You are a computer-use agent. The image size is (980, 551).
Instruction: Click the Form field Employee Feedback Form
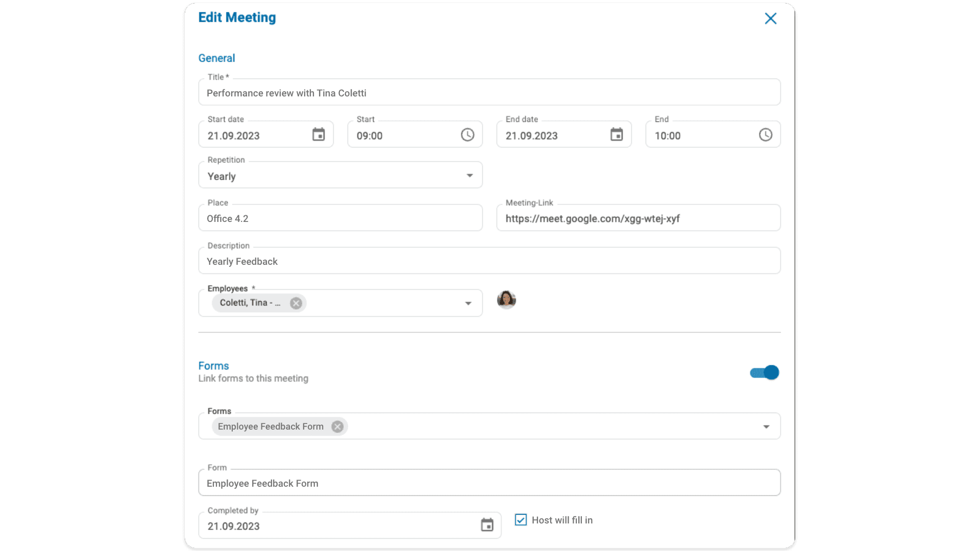(x=489, y=483)
